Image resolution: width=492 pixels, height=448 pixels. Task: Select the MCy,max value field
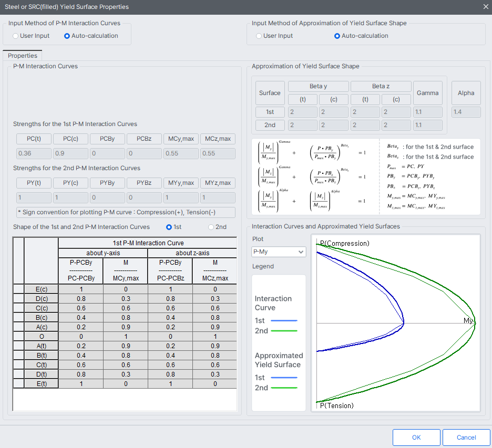click(181, 153)
